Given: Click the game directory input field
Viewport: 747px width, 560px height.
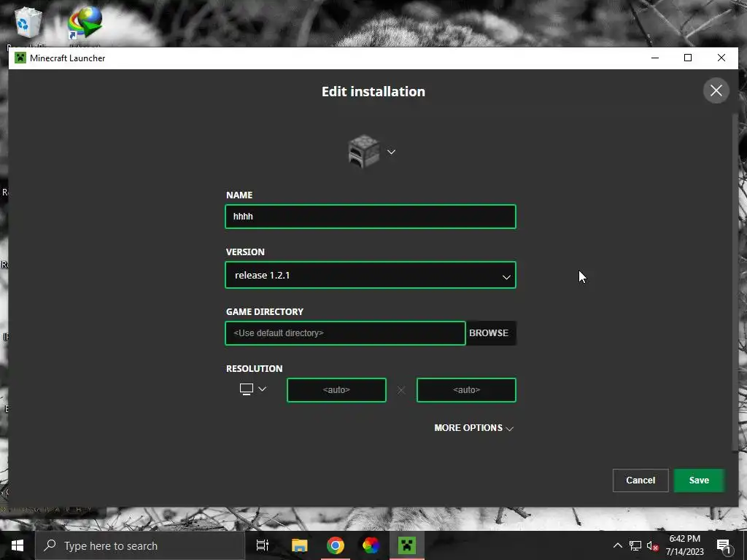Looking at the screenshot, I should (345, 333).
